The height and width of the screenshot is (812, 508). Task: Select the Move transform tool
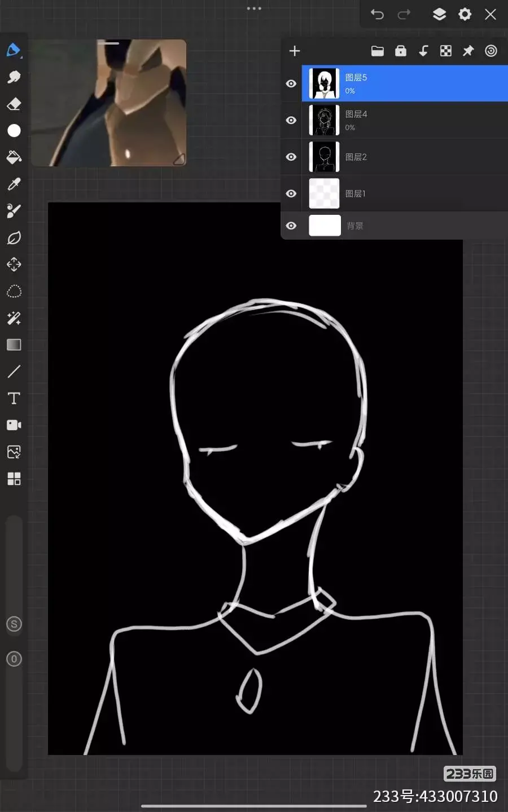[x=14, y=264]
